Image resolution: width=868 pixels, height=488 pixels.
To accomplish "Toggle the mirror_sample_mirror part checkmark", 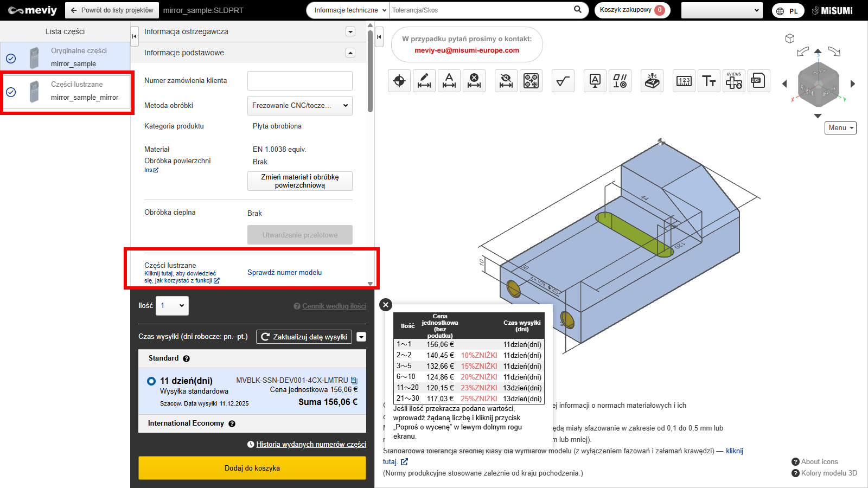I will (x=11, y=92).
